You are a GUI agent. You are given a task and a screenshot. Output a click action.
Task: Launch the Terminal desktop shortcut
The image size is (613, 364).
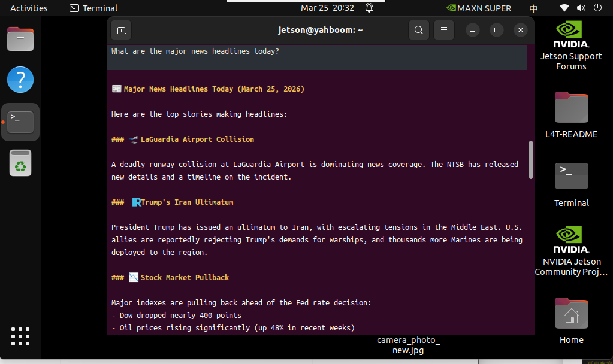(x=571, y=185)
